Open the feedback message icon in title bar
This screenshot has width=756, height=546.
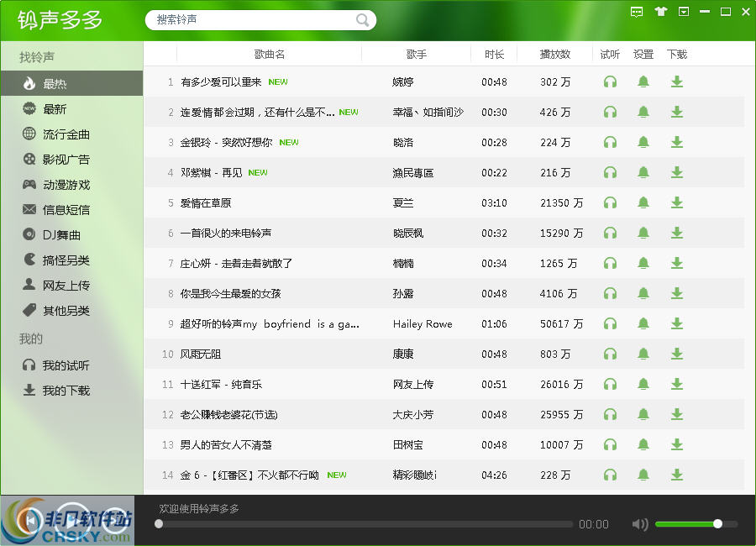point(637,12)
